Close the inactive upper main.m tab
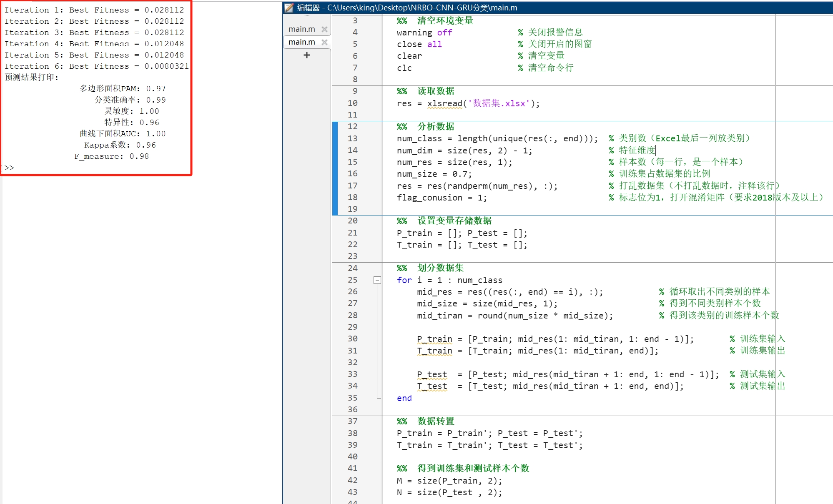 coord(324,29)
